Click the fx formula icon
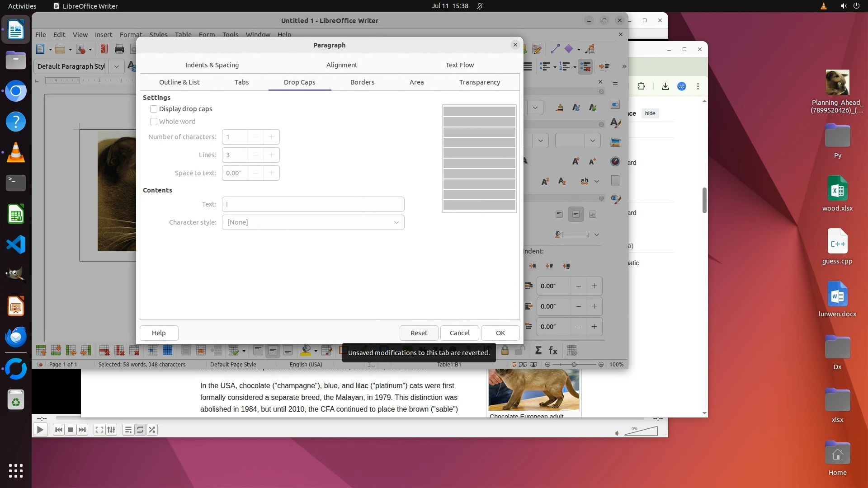 pos(553,351)
